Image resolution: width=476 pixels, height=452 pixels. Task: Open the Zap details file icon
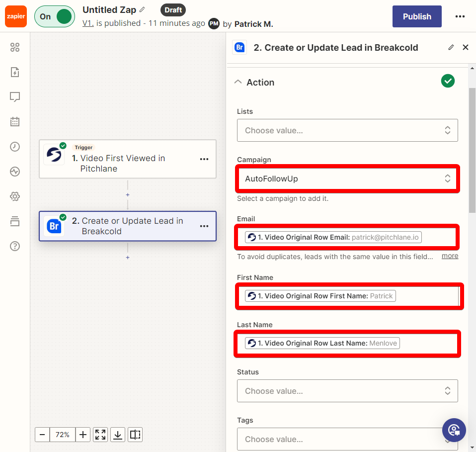point(15,72)
